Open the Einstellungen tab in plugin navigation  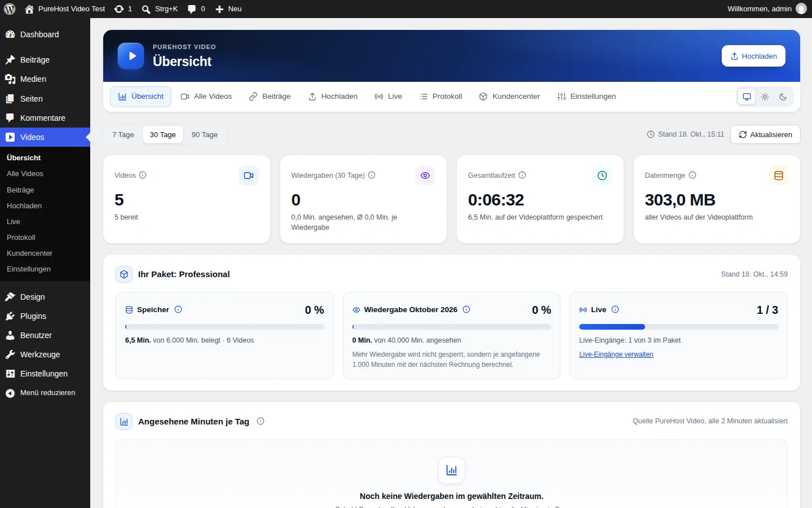pyautogui.click(x=586, y=97)
